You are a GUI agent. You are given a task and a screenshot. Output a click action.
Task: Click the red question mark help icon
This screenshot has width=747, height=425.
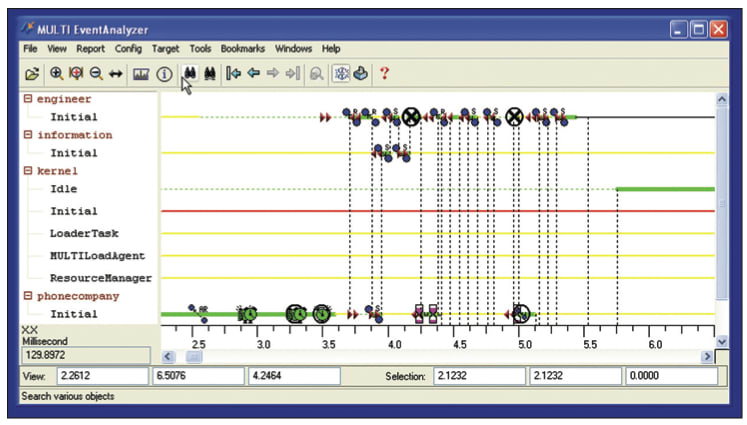tap(384, 73)
